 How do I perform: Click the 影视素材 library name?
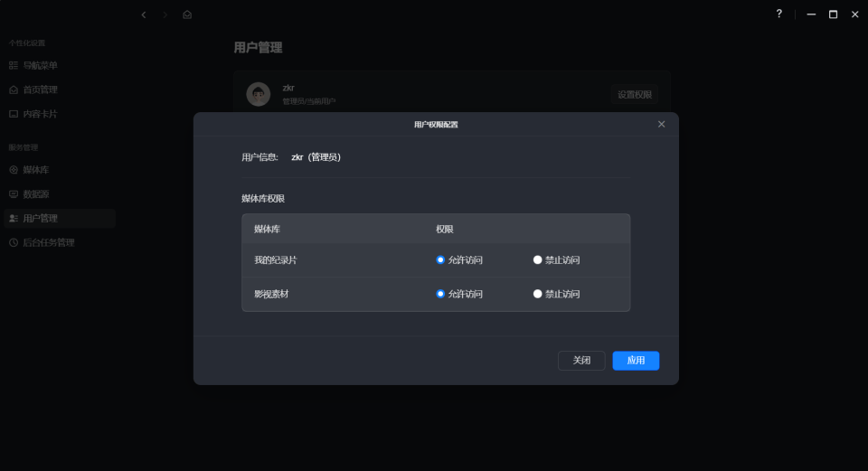(271, 294)
